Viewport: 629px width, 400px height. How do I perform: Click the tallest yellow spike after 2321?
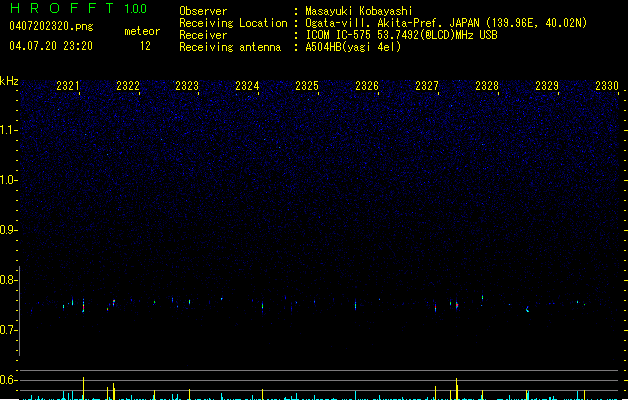pos(83,388)
